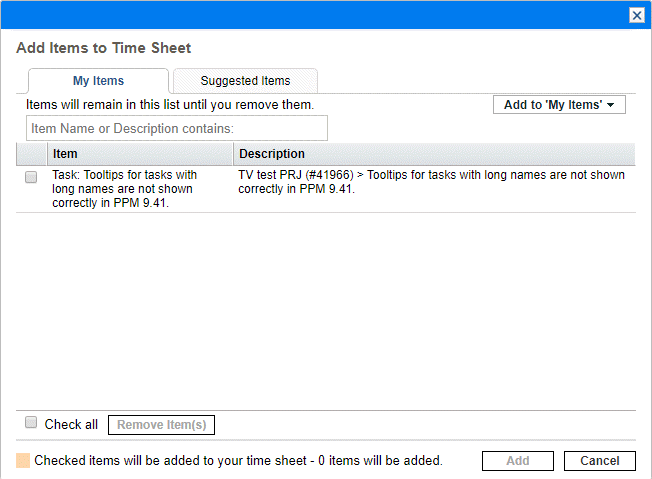Open the Suggested Items tab
Image resolution: width=652 pixels, height=479 pixels.
(245, 81)
